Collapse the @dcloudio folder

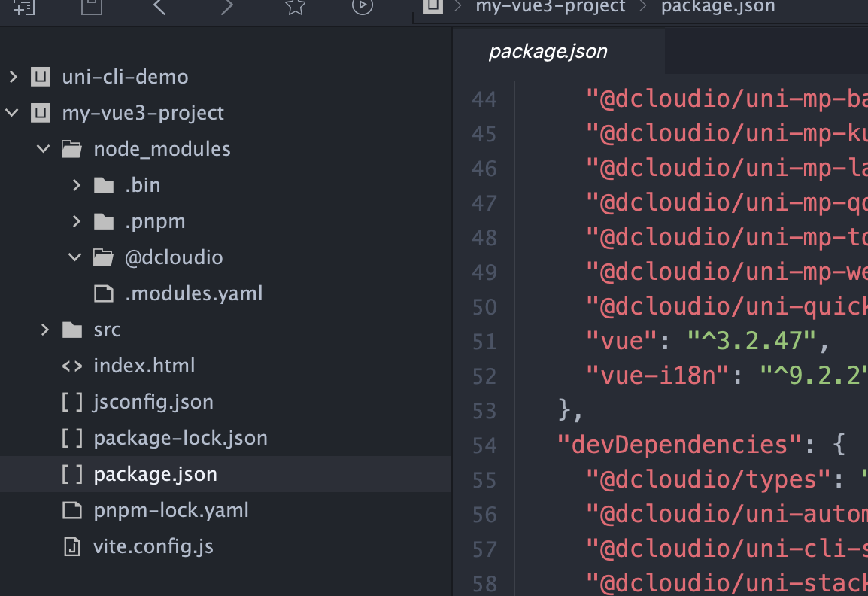click(x=74, y=257)
